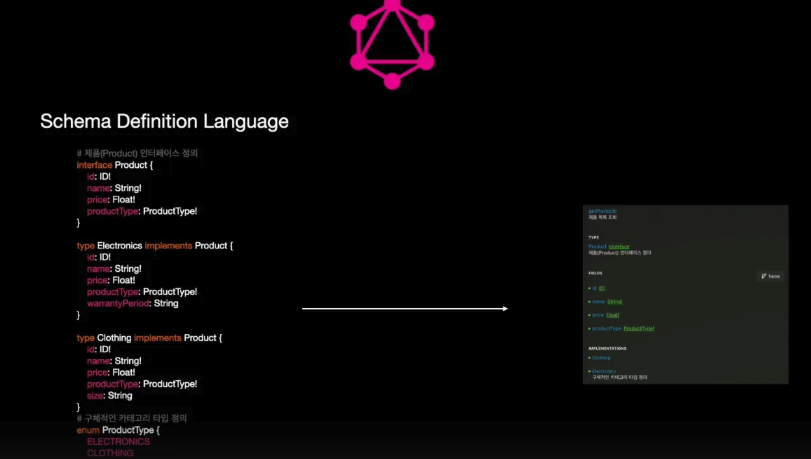Click the FIELDS section heading in the docs panel
Viewport: 811px width, 459px height.
595,273
